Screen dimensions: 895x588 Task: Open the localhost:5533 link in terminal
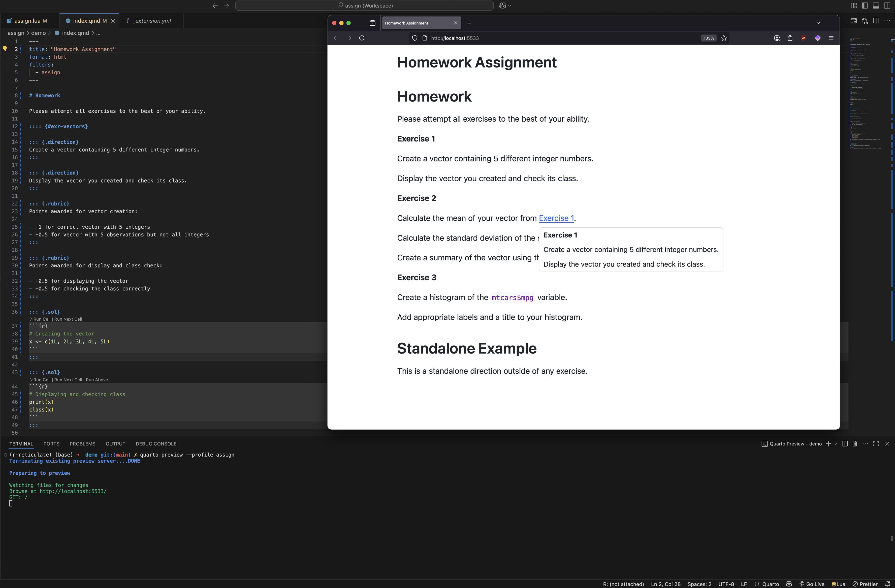click(x=73, y=491)
